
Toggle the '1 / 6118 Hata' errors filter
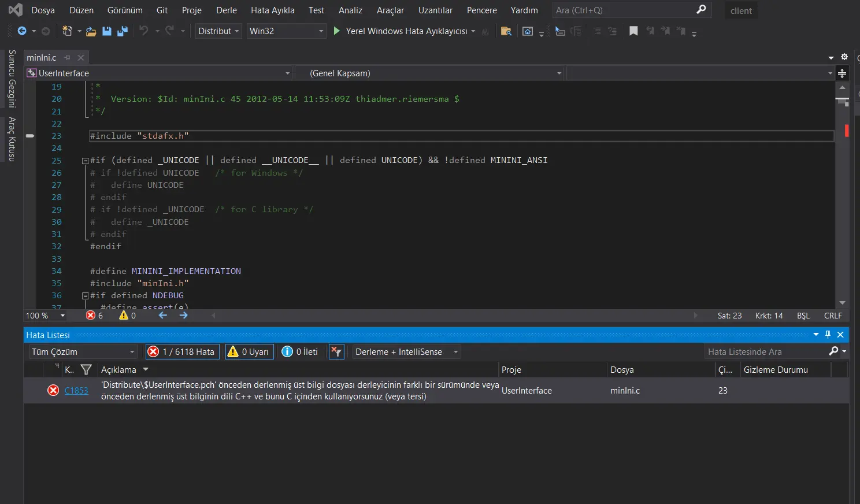point(182,352)
